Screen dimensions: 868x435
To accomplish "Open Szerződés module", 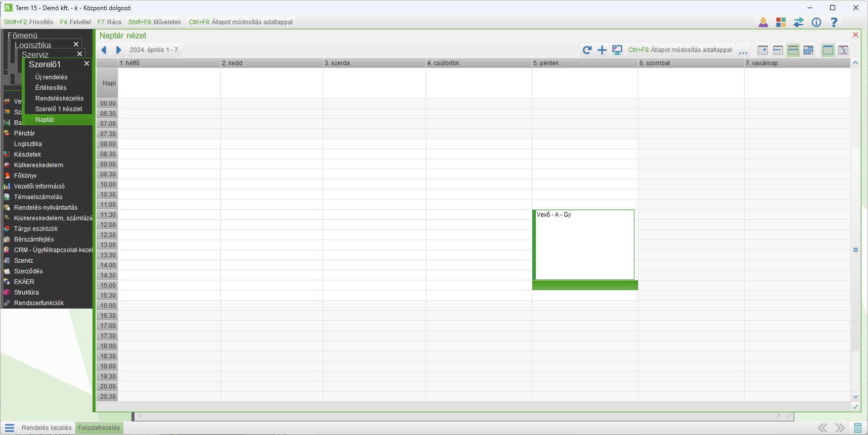I will 28,271.
